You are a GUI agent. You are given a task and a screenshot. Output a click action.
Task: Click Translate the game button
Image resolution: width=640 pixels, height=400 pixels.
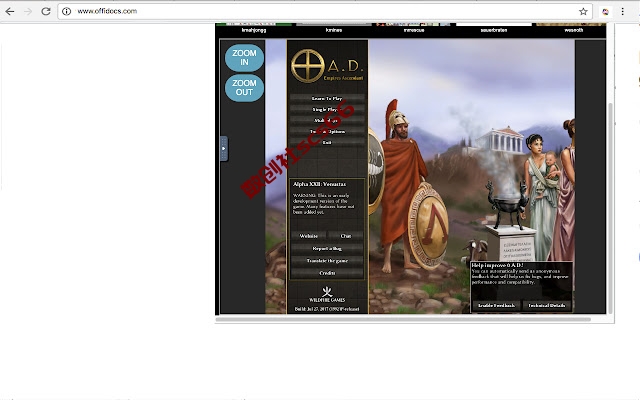tap(327, 260)
